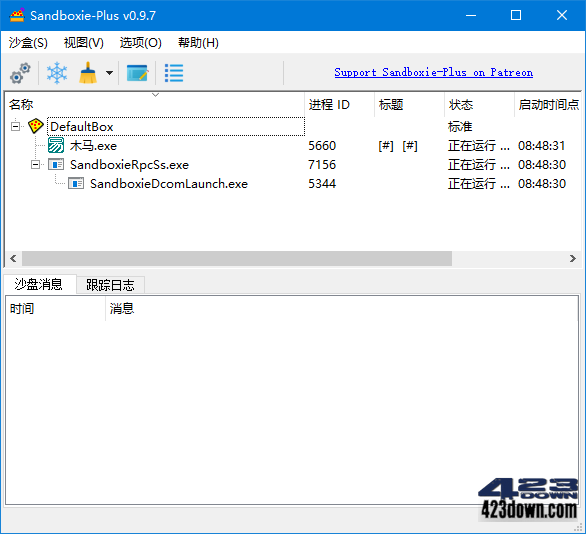Click the horizontal scrollbar right arrow
The image size is (586, 534).
[573, 258]
